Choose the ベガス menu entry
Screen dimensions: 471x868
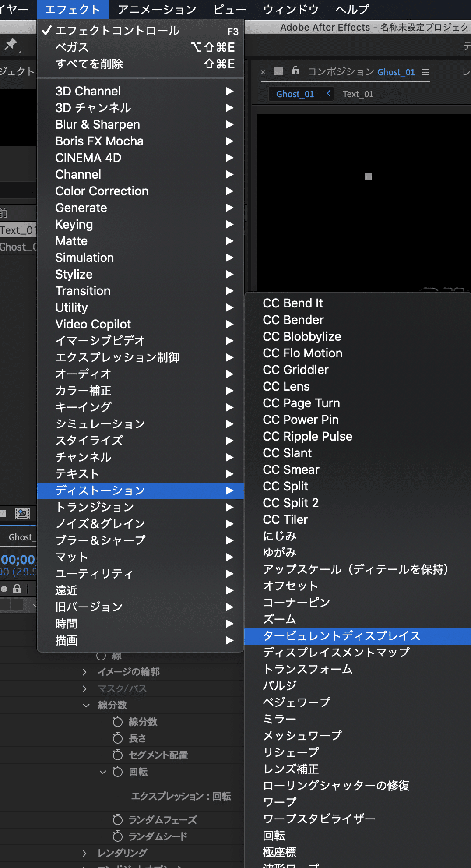pyautogui.click(x=140, y=47)
